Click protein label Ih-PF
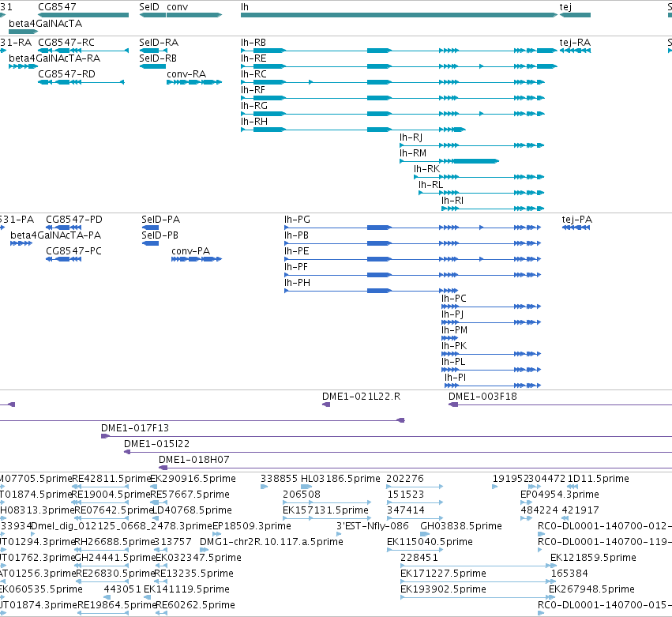 pyautogui.click(x=296, y=267)
